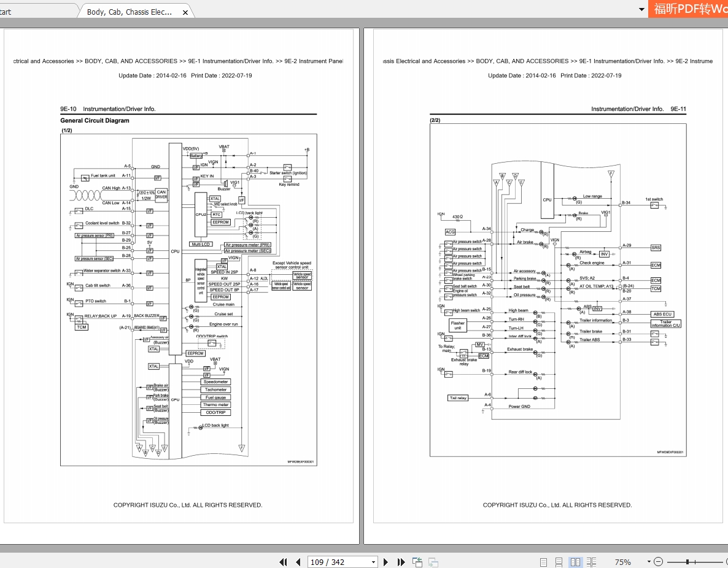The image size is (728, 568).
Task: Open the tab list dropdown arrow
Action: [x=641, y=9]
